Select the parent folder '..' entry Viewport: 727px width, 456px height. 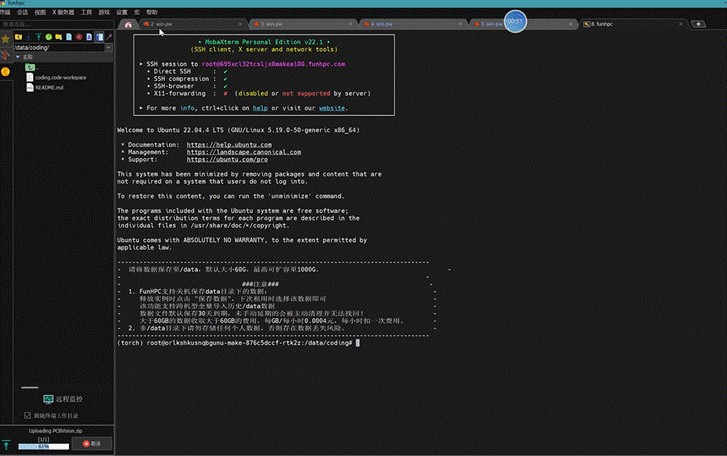(31, 68)
